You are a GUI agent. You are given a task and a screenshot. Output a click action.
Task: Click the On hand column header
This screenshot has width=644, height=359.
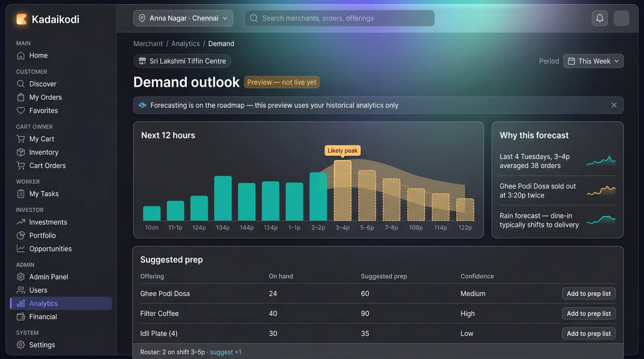pos(281,276)
